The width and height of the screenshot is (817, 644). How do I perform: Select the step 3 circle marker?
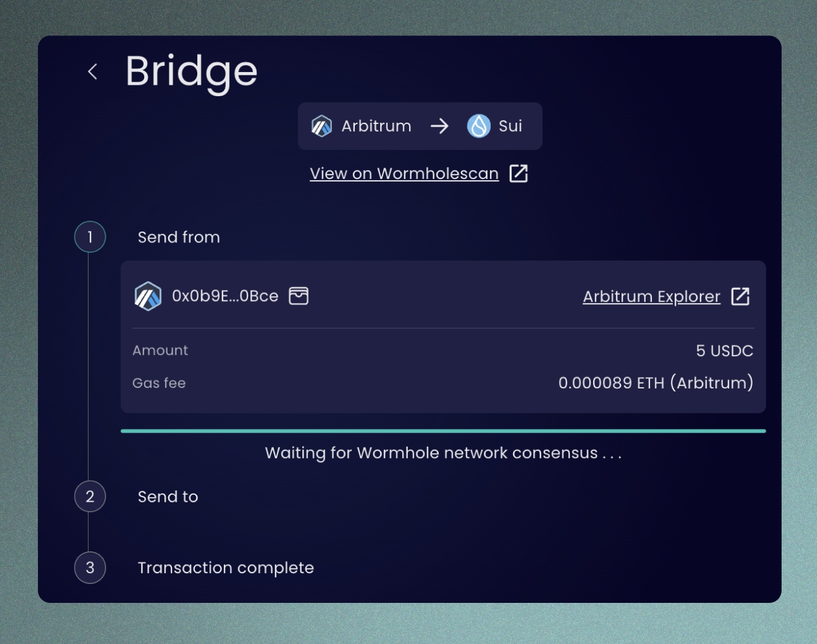pyautogui.click(x=90, y=567)
